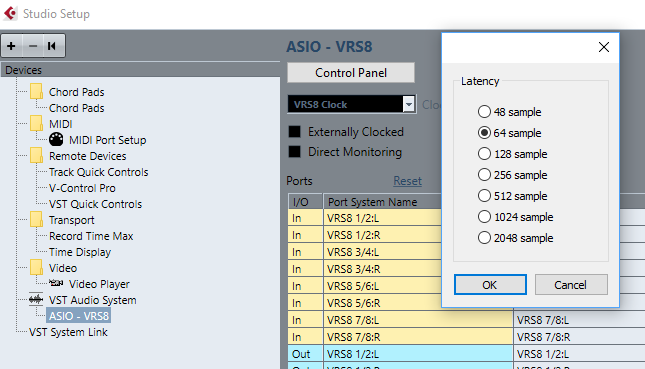Select Time Display
Image resolution: width=645 pixels, height=369 pixels.
tap(80, 252)
